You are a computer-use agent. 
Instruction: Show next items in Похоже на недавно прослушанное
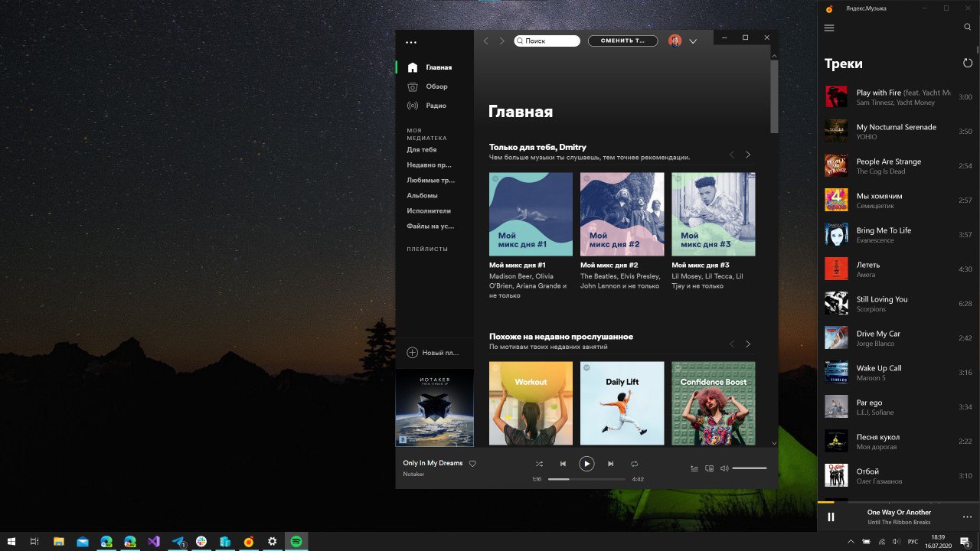[748, 344]
